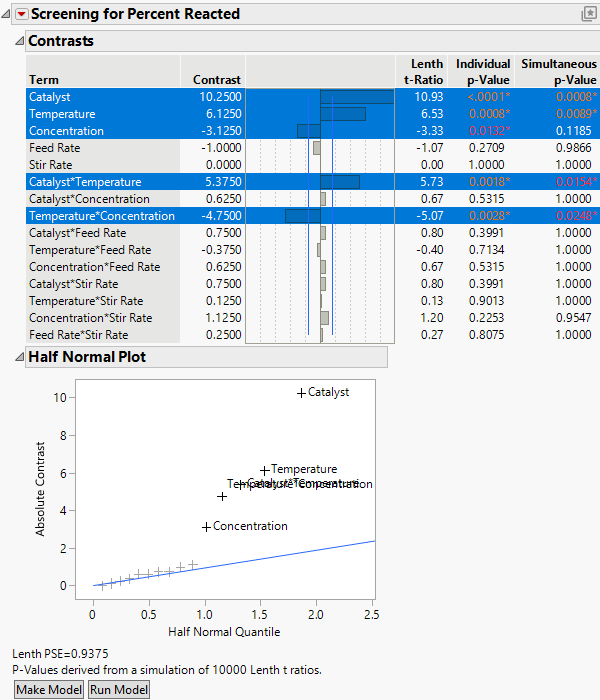600x700 pixels.
Task: Collapse the Contrasts section
Action: point(19,41)
